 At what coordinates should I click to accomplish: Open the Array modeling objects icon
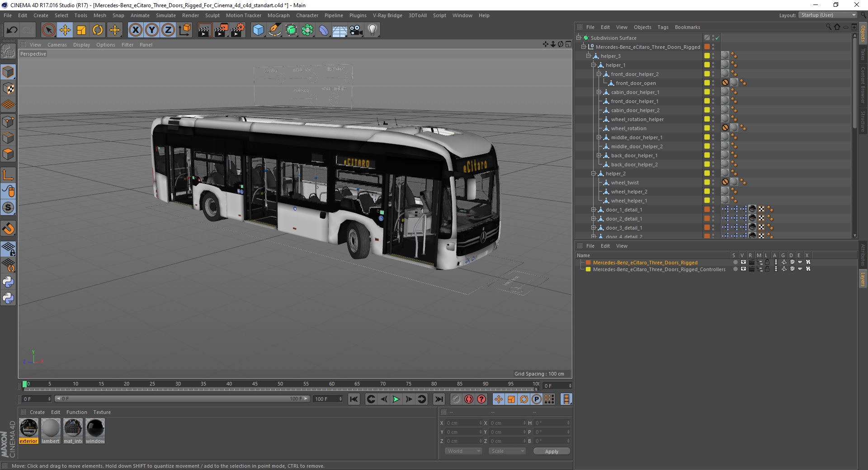pos(307,30)
